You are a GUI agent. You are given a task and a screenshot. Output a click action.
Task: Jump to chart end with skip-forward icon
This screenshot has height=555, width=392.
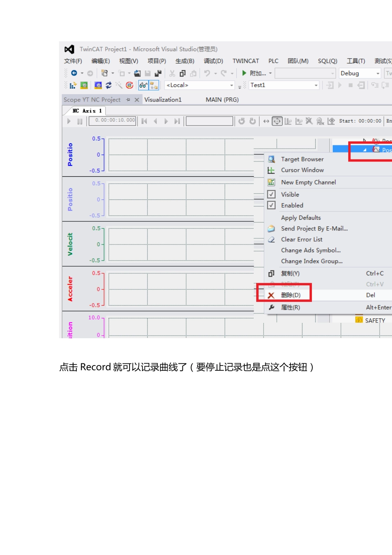pos(177,121)
